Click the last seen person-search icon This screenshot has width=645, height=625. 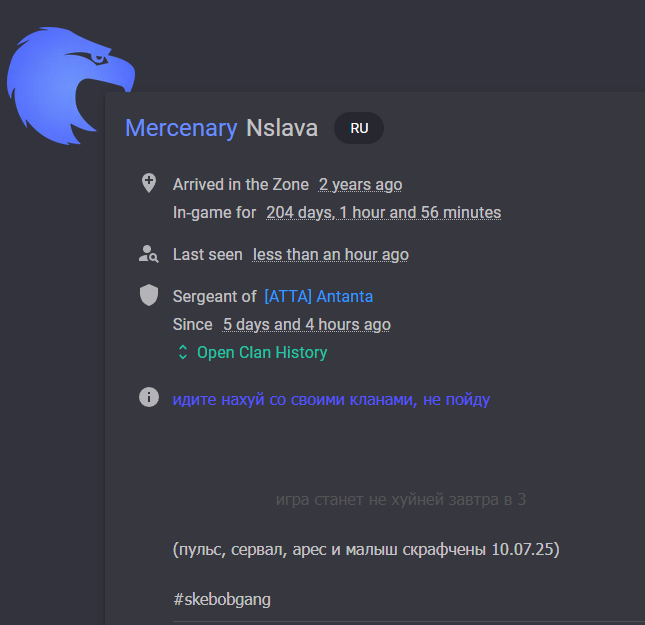(x=148, y=254)
